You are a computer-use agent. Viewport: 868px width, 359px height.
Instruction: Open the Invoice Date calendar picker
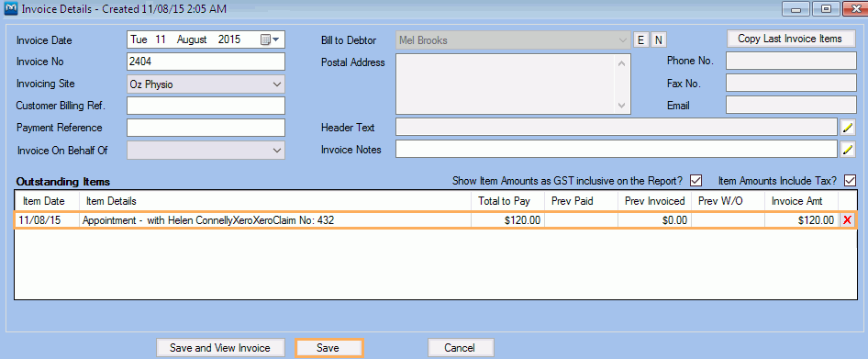click(x=270, y=39)
